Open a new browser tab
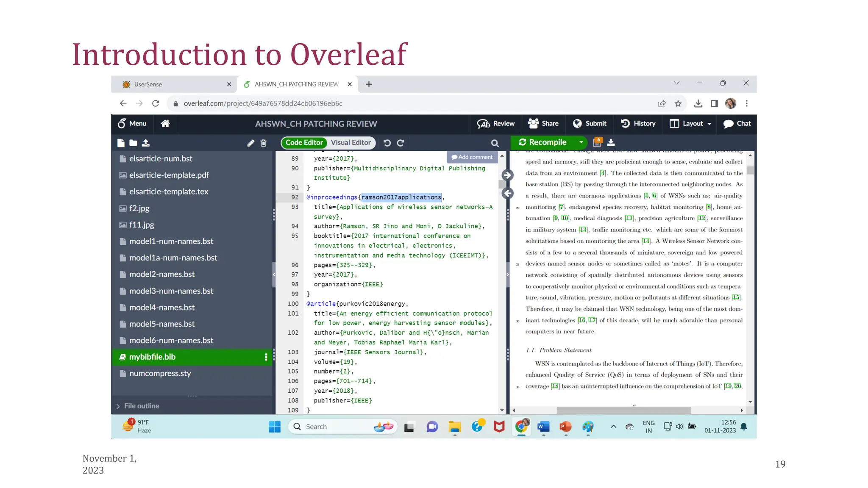868x488 pixels. [369, 84]
